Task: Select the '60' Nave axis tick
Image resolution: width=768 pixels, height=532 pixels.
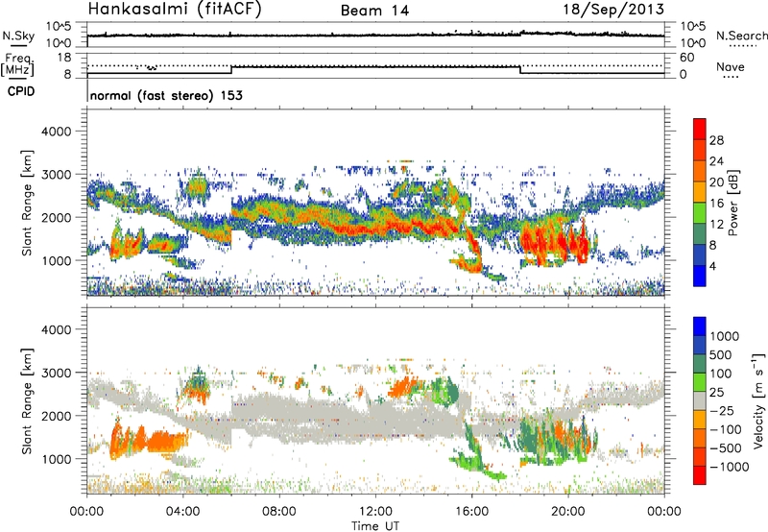Action: coord(686,58)
